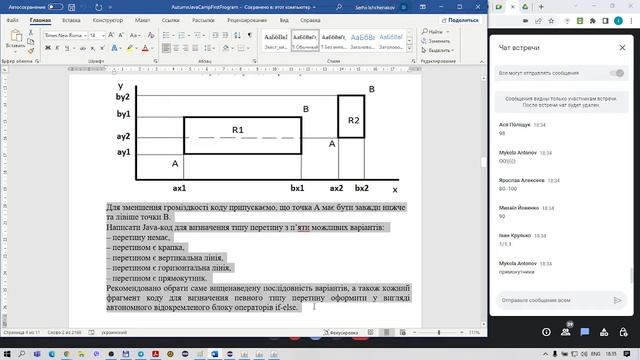Screen dimensions: 640x360
Task: Click the Фокусировка focus mode button
Action: pos(341,333)
